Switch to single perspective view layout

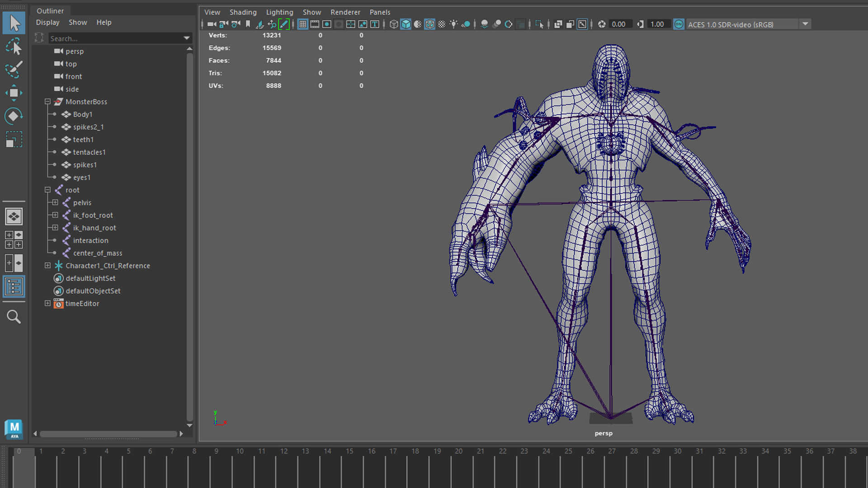14,216
